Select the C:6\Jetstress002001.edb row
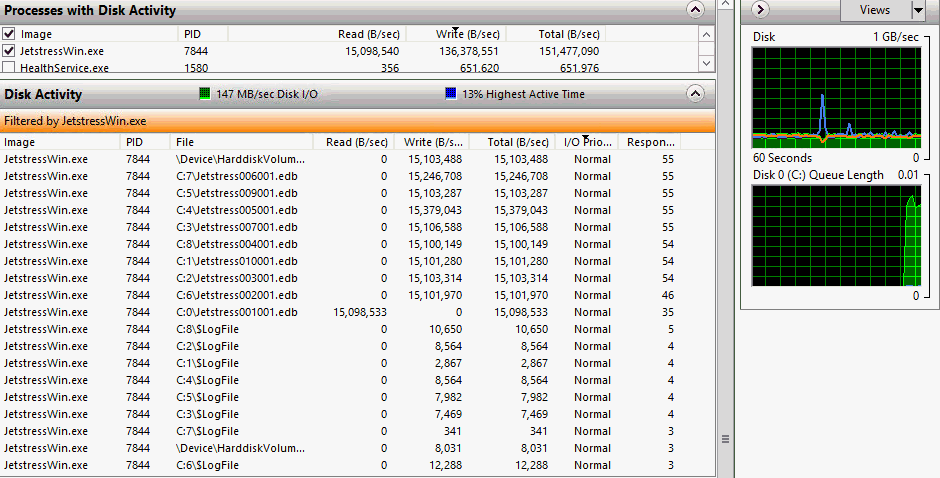The image size is (940, 478). (x=358, y=295)
